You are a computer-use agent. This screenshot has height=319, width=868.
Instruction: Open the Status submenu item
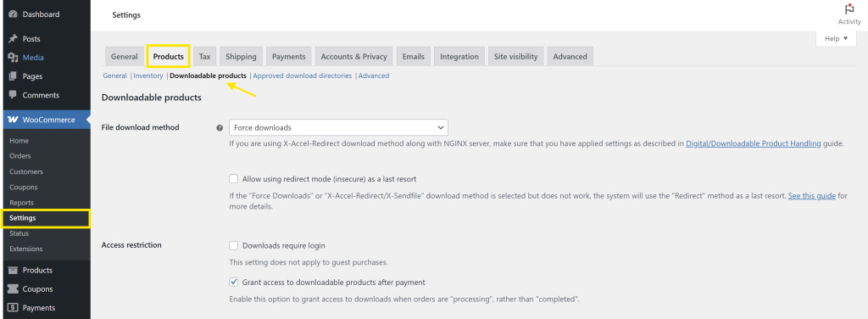point(19,233)
